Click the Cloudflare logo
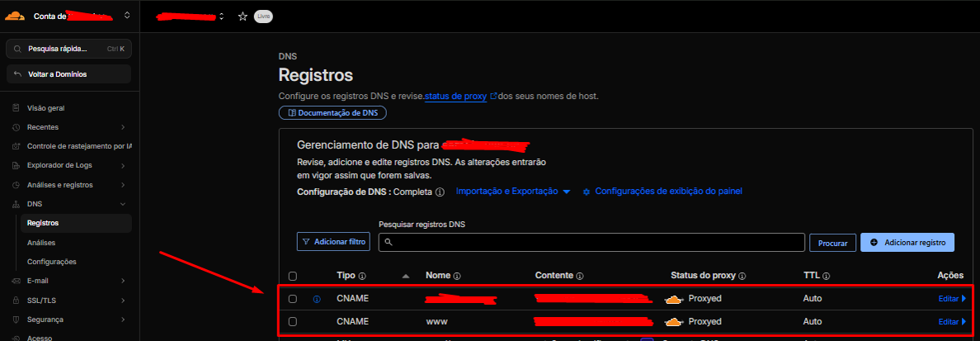 14,16
